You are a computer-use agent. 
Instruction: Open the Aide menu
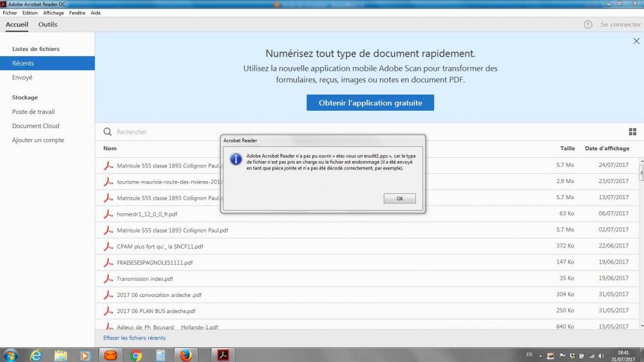(96, 13)
